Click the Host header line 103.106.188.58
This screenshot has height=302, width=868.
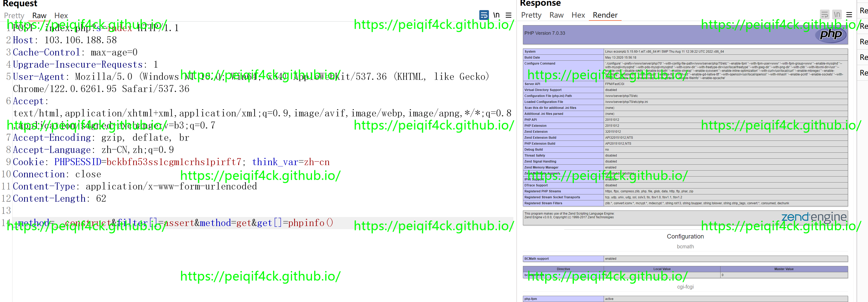click(65, 40)
